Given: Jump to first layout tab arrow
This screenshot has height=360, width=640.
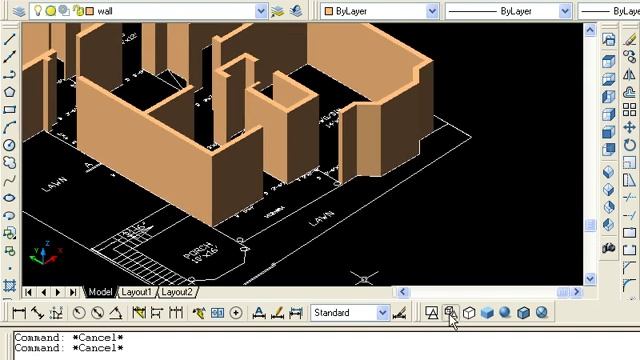Looking at the screenshot, I should pyautogui.click(x=28, y=292).
